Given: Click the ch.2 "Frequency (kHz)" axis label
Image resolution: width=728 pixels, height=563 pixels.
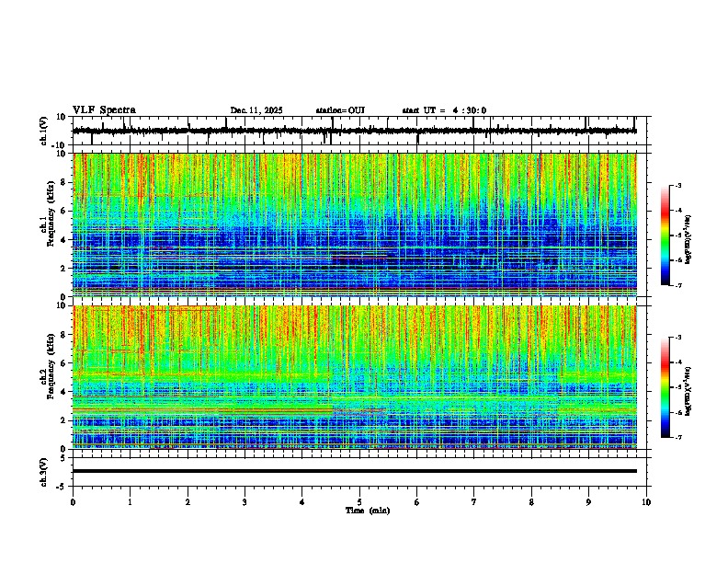Looking at the screenshot, I should 51,366.
